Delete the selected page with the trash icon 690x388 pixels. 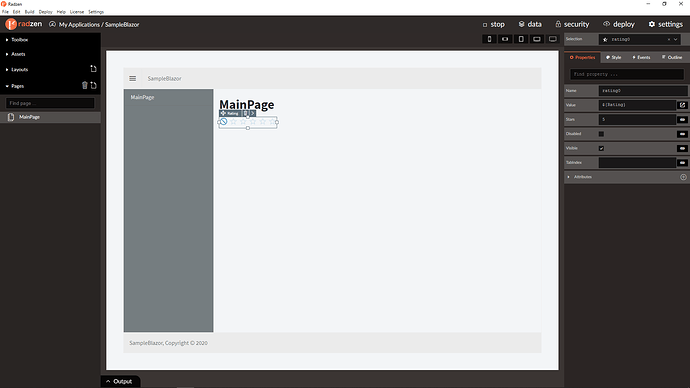tap(84, 85)
